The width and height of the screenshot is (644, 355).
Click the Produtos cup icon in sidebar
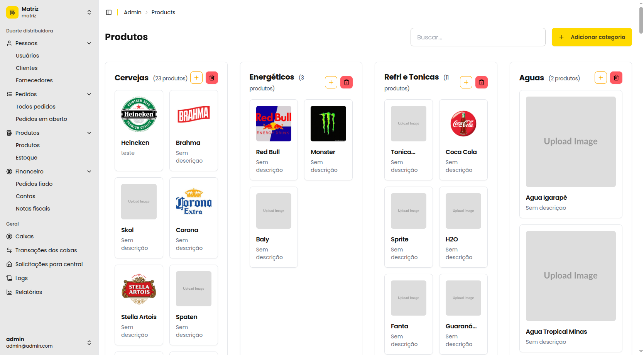[x=9, y=133]
